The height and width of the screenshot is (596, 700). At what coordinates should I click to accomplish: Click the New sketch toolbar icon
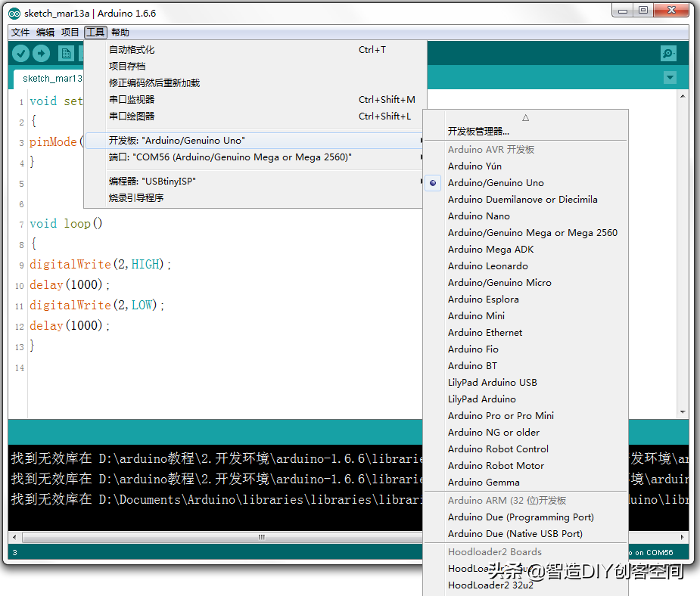pos(67,53)
